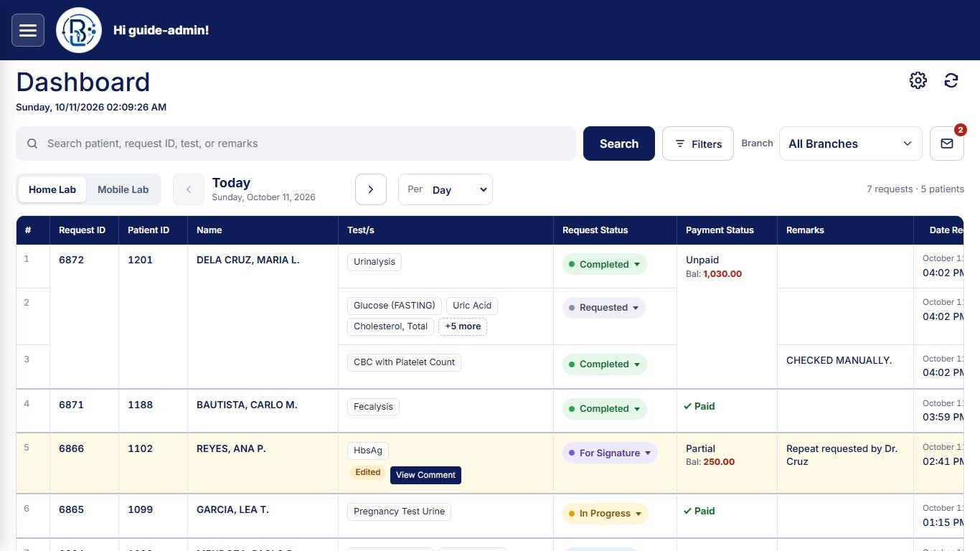Screen dimensions: 980x551
Task: Switch to Home Lab tab
Action: click(x=52, y=189)
